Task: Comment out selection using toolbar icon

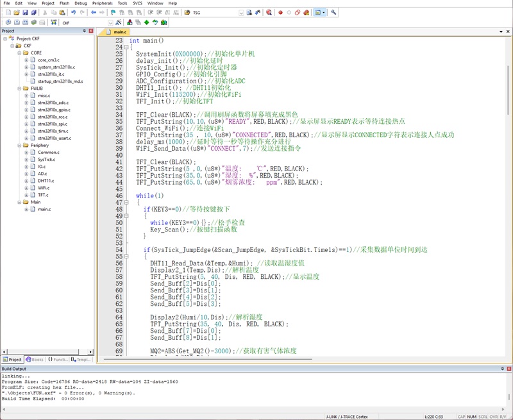Action: click(167, 12)
